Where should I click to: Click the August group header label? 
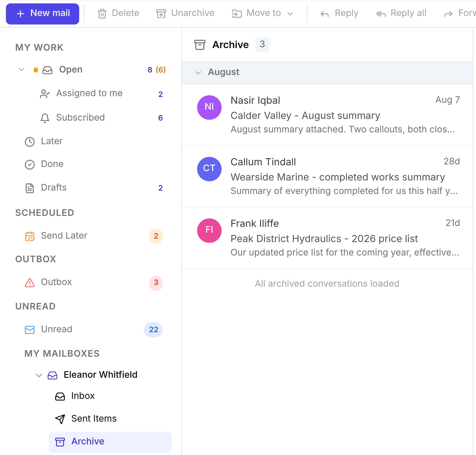point(223,72)
